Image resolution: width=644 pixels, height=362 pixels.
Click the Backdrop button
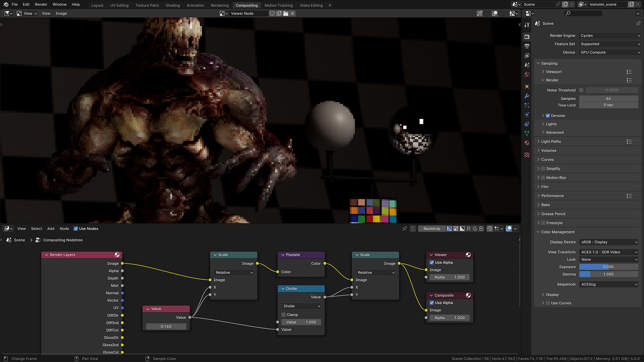pyautogui.click(x=432, y=229)
